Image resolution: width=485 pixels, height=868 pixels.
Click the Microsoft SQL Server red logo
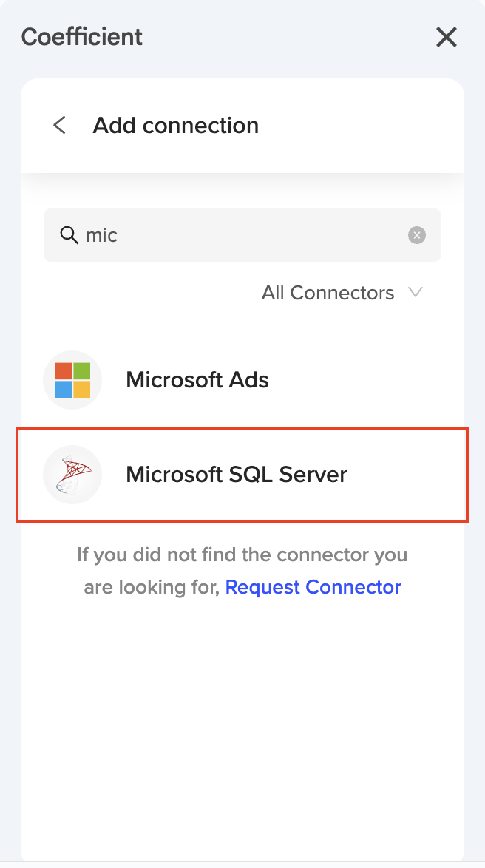(72, 474)
